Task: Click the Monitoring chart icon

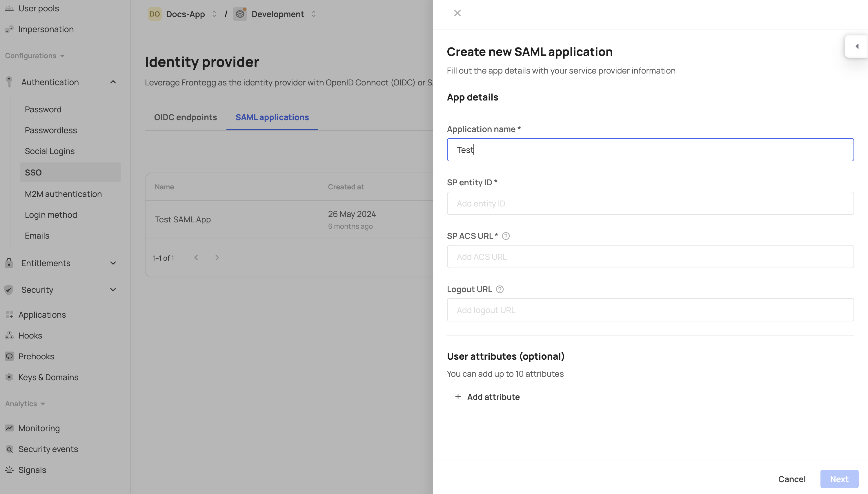Action: click(x=9, y=428)
